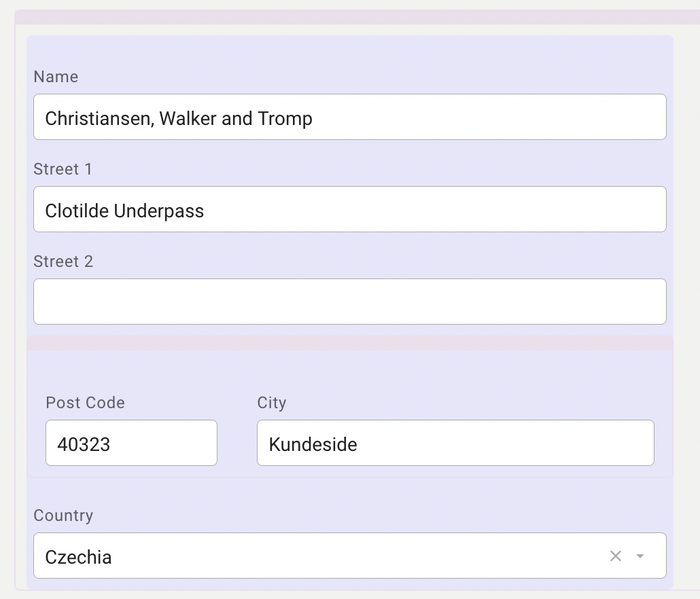Select the empty Street 2 field
This screenshot has width=700, height=599.
click(349, 302)
